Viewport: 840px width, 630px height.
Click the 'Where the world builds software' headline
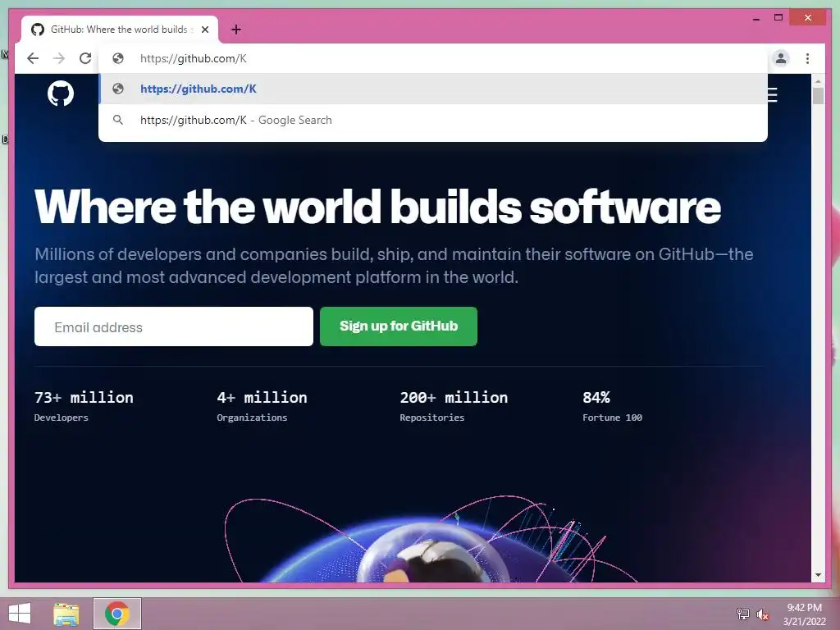coord(377,207)
